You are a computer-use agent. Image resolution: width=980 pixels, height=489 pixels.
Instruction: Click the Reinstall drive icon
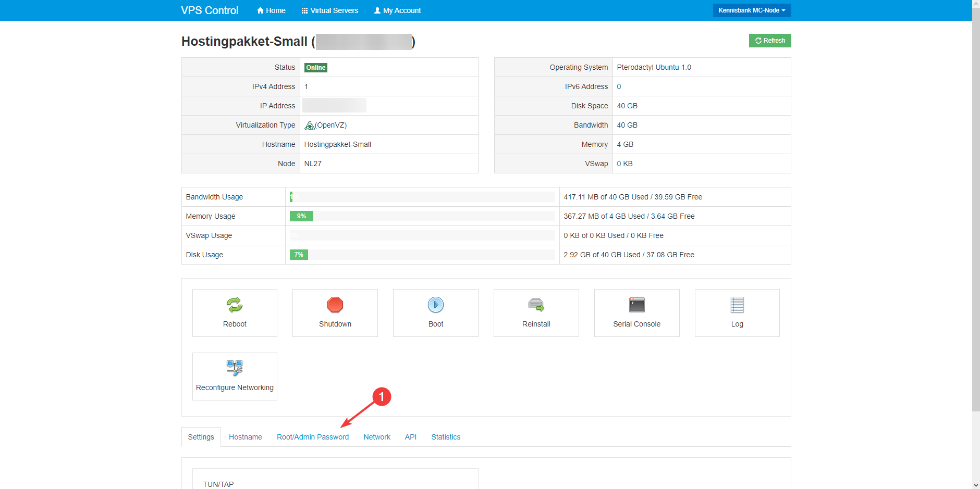point(536,305)
